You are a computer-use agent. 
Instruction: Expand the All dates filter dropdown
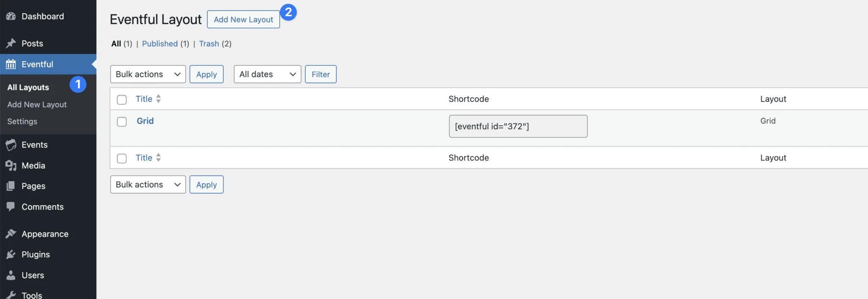tap(267, 74)
